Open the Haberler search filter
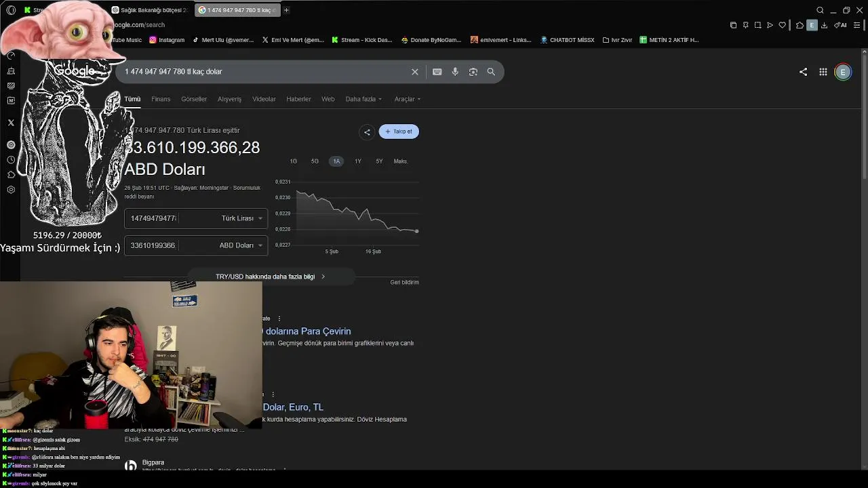The height and width of the screenshot is (488, 868). (x=298, y=99)
